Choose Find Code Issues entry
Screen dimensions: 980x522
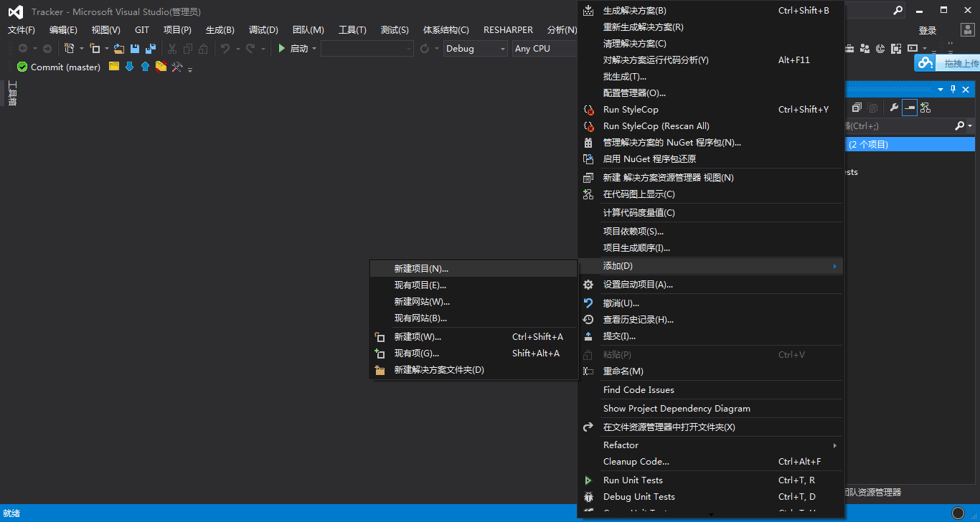pyautogui.click(x=710, y=389)
